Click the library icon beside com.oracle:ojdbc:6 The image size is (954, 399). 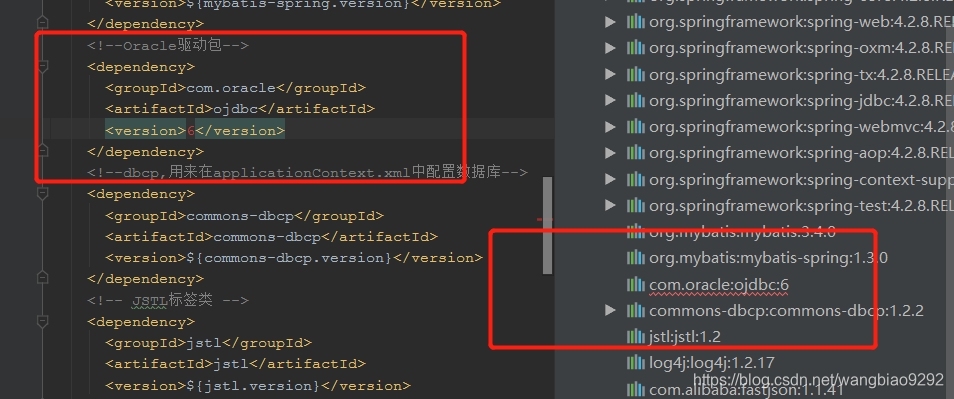[635, 284]
